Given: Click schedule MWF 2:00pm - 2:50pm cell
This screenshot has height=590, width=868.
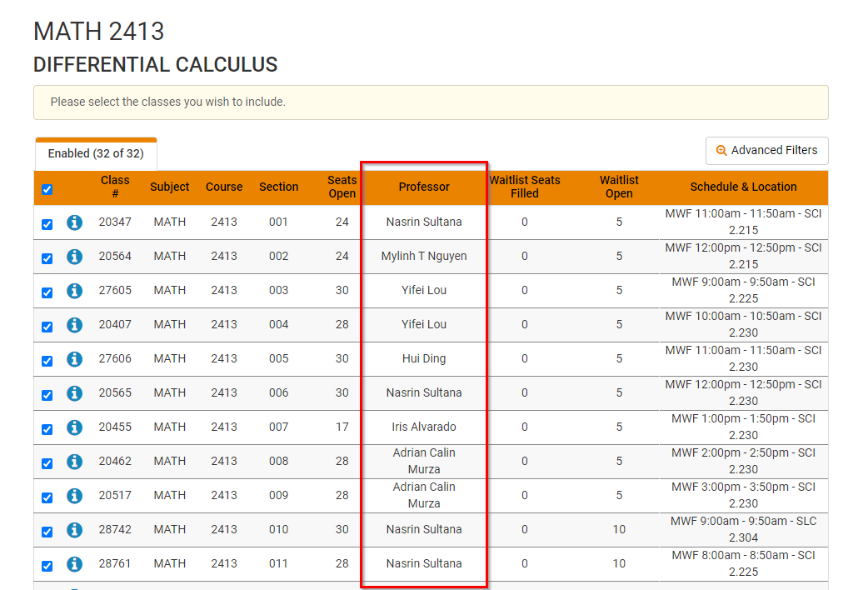Looking at the screenshot, I should tap(743, 461).
